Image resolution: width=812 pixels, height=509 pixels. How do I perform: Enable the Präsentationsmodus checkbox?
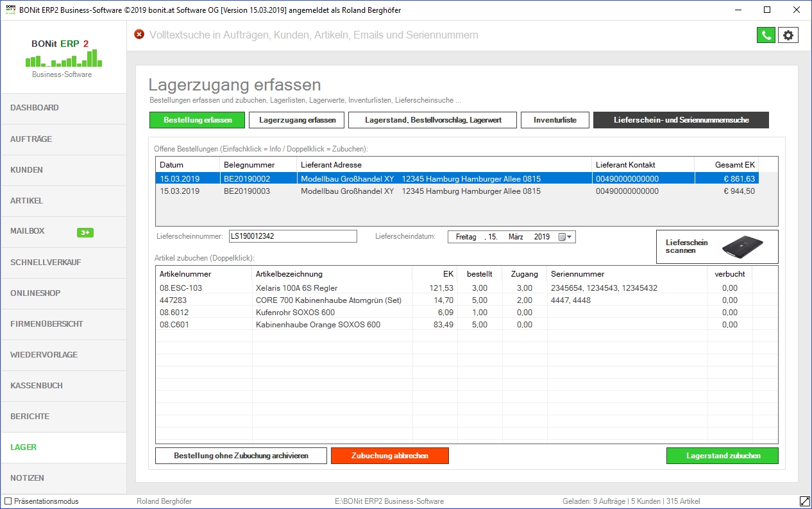click(x=8, y=501)
